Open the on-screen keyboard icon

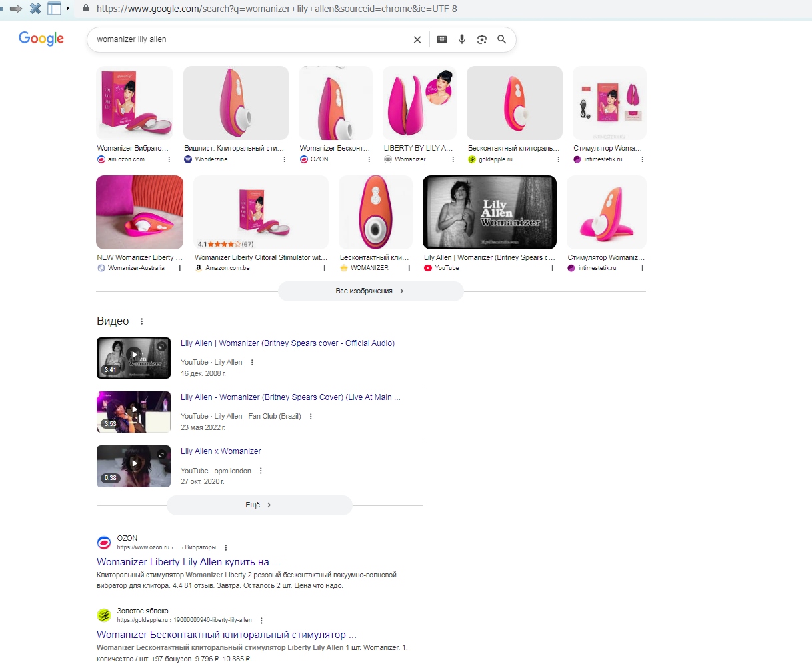click(x=442, y=39)
